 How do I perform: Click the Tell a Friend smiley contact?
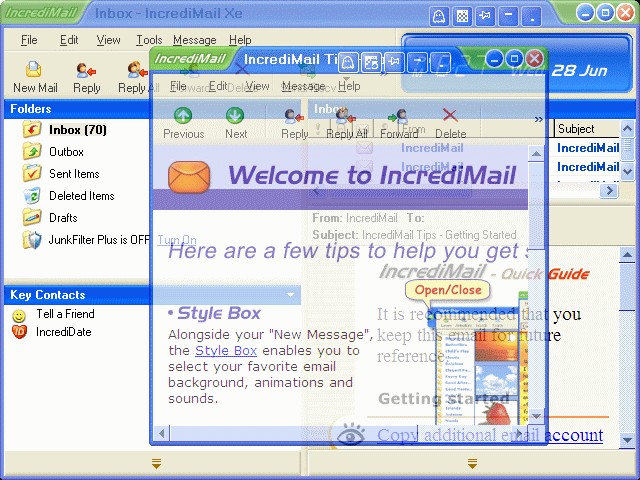tap(19, 316)
